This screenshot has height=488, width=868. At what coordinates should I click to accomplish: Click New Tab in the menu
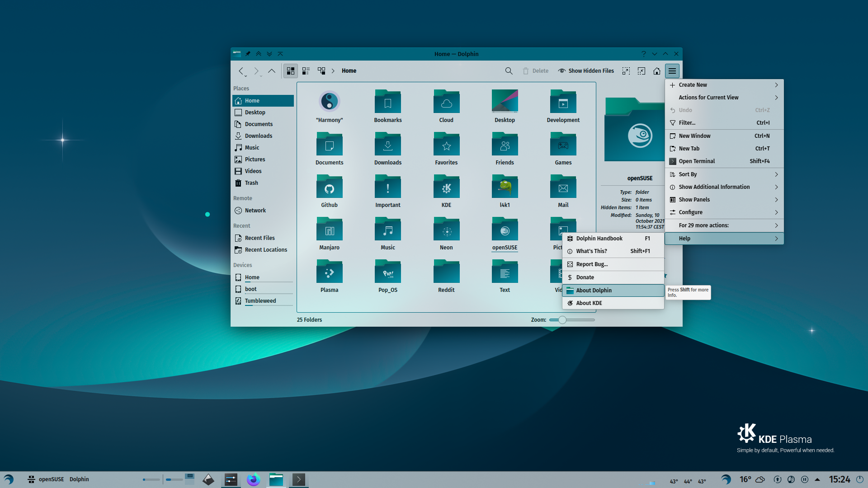point(724,149)
